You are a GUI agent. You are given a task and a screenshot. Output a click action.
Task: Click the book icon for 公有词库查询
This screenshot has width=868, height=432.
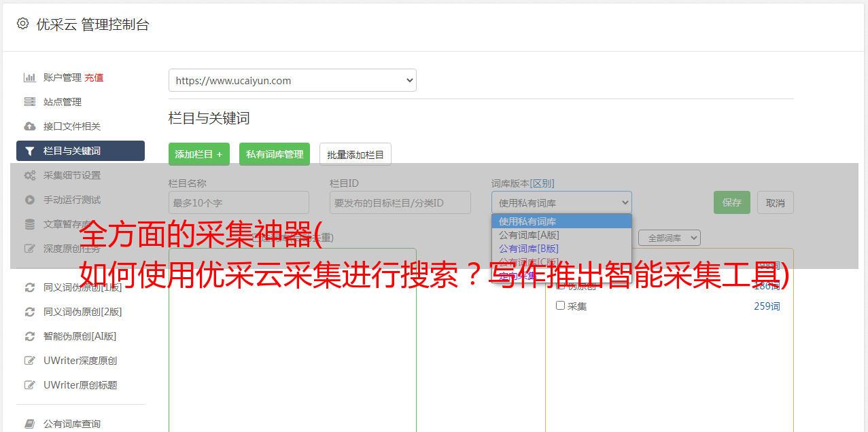coord(30,424)
